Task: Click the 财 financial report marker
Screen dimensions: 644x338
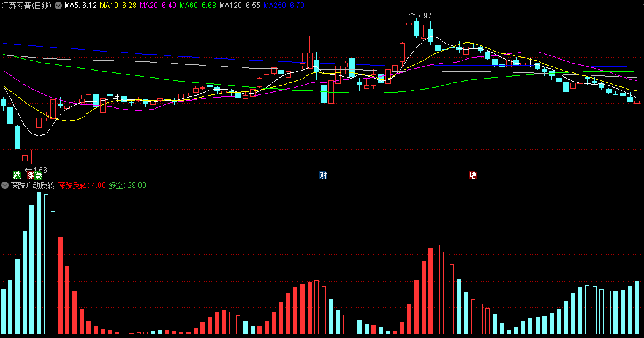Action: (x=324, y=175)
